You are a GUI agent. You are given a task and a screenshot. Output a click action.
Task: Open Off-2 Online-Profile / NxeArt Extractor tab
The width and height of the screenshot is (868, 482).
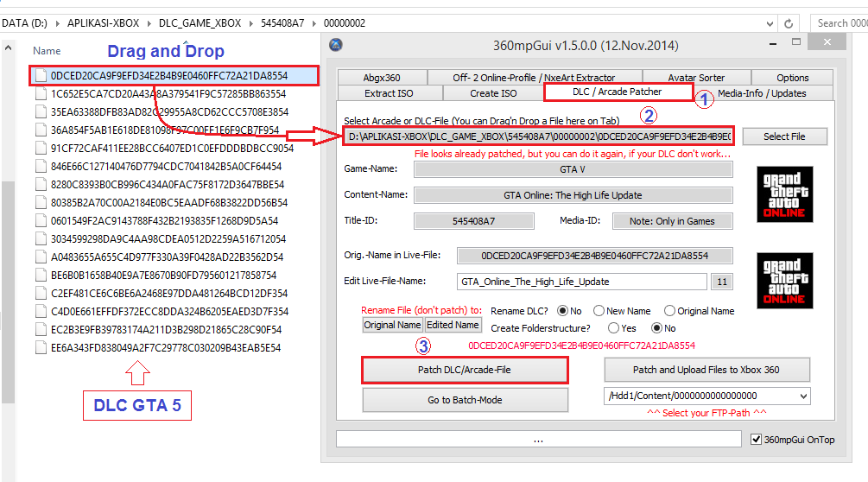[535, 78]
